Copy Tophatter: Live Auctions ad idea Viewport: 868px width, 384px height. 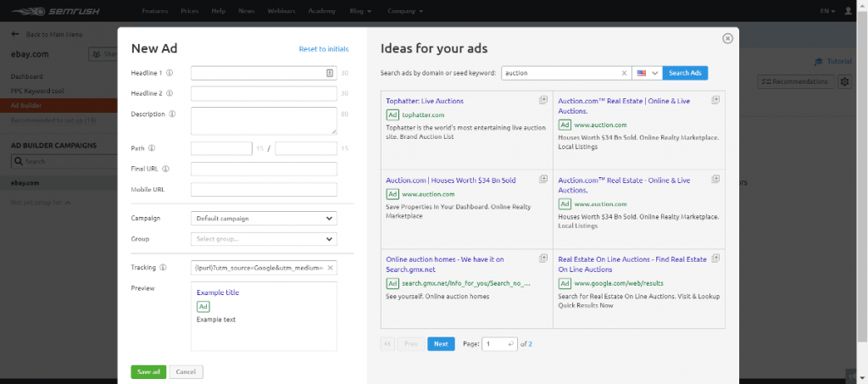click(543, 99)
